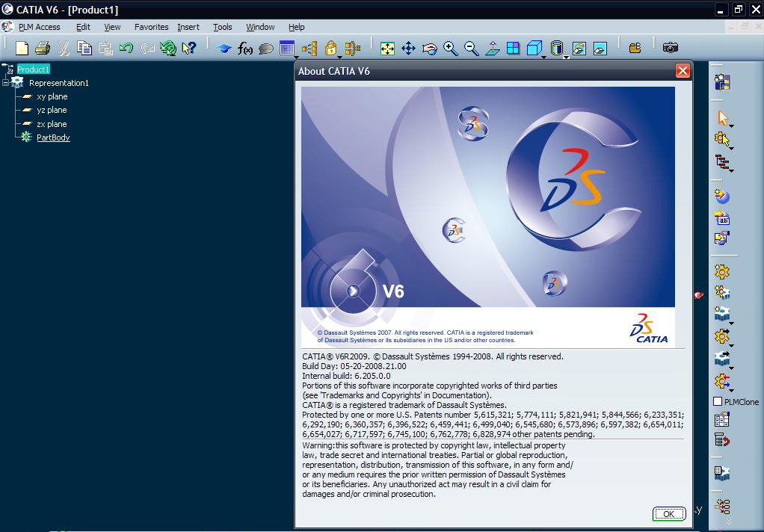Image resolution: width=764 pixels, height=532 pixels.
Task: Open the dropdown arrow beside the Select arrow tool
Action: [731, 126]
